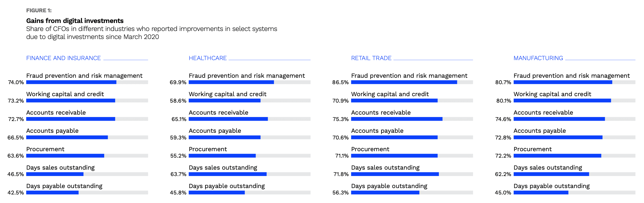Click Retail Trade days payable outstanding 56.3% bar

[x=385, y=193]
